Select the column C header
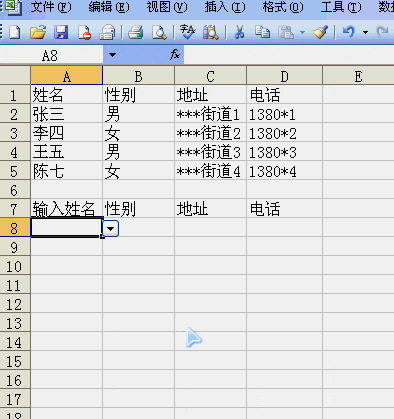The image size is (394, 419). click(210, 76)
